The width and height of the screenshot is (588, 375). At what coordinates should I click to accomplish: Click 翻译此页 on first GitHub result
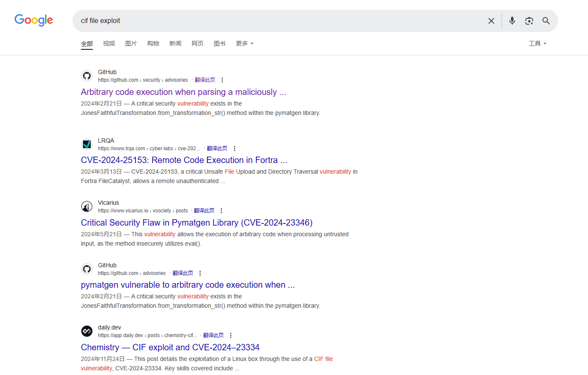(x=205, y=80)
